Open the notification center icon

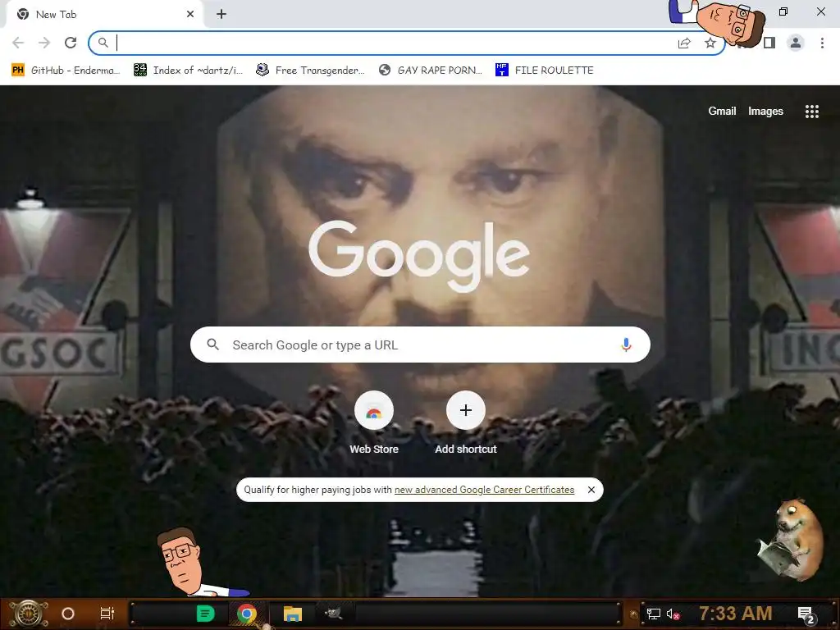click(x=806, y=614)
